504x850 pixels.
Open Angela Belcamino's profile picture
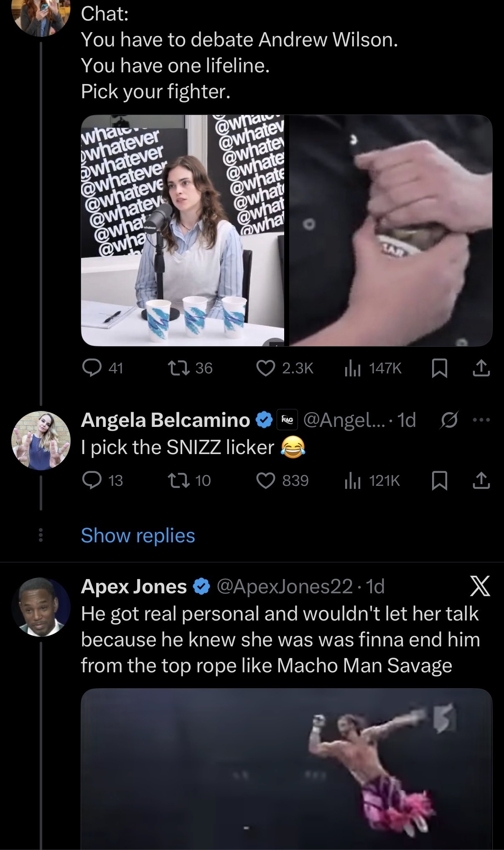(x=41, y=440)
